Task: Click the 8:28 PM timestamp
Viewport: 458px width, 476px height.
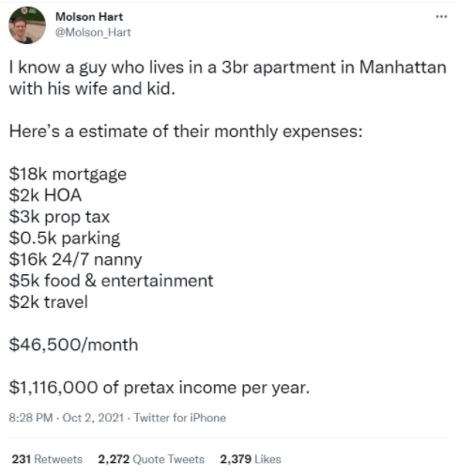Action: pos(31,418)
